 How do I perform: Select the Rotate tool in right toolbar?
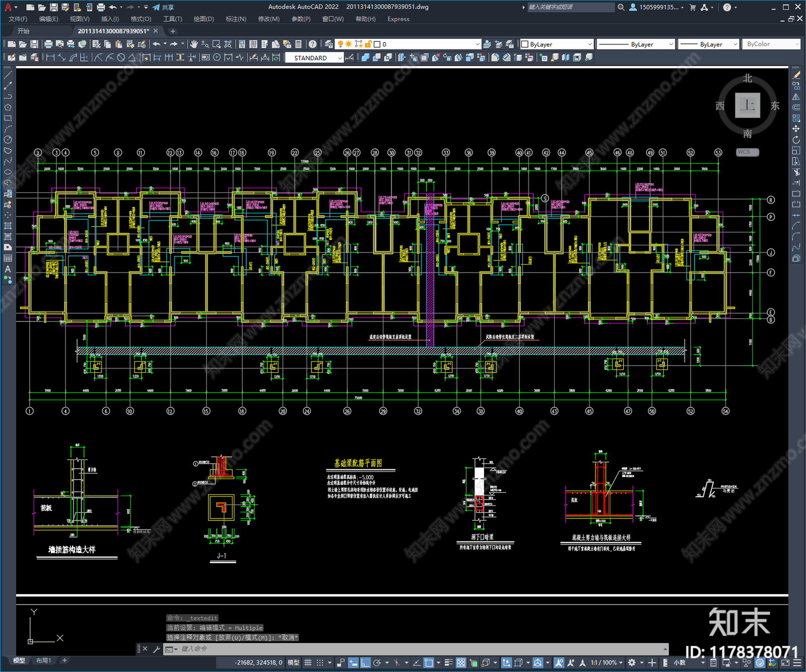coord(796,140)
